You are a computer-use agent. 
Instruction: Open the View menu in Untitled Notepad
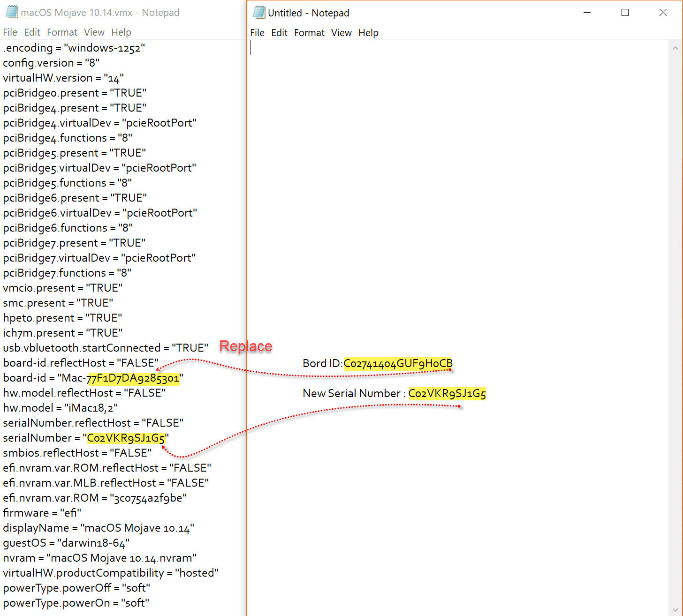[x=341, y=33]
